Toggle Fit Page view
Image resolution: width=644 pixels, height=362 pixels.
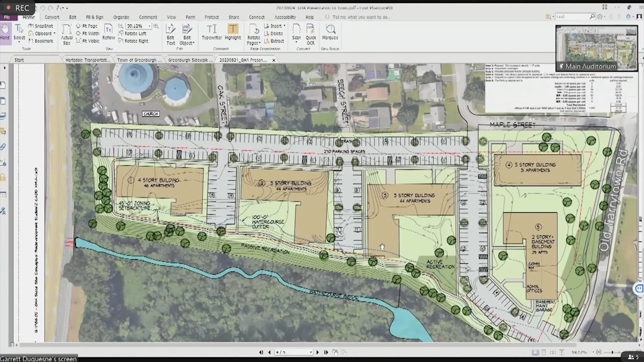(x=87, y=26)
